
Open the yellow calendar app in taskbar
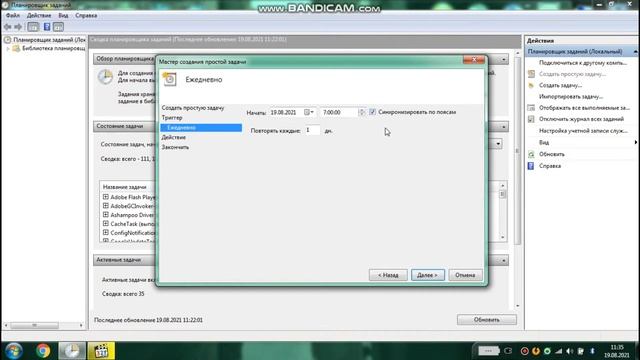pos(101,351)
